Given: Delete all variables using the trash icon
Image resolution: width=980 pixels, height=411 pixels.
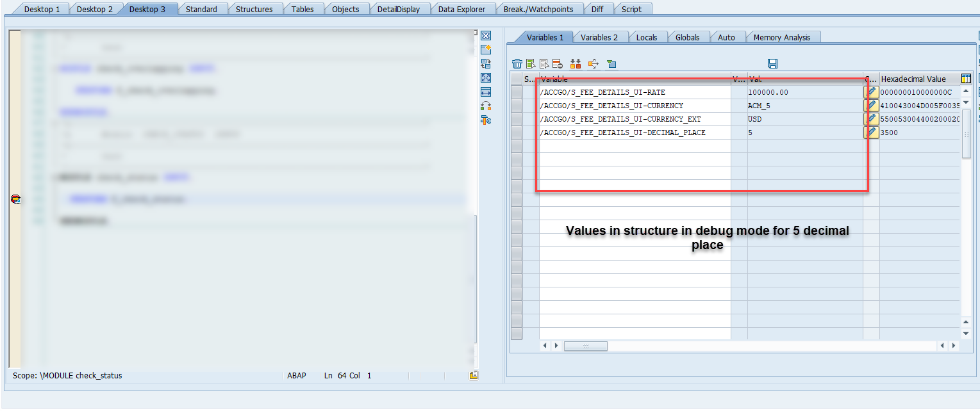Looking at the screenshot, I should tap(518, 64).
